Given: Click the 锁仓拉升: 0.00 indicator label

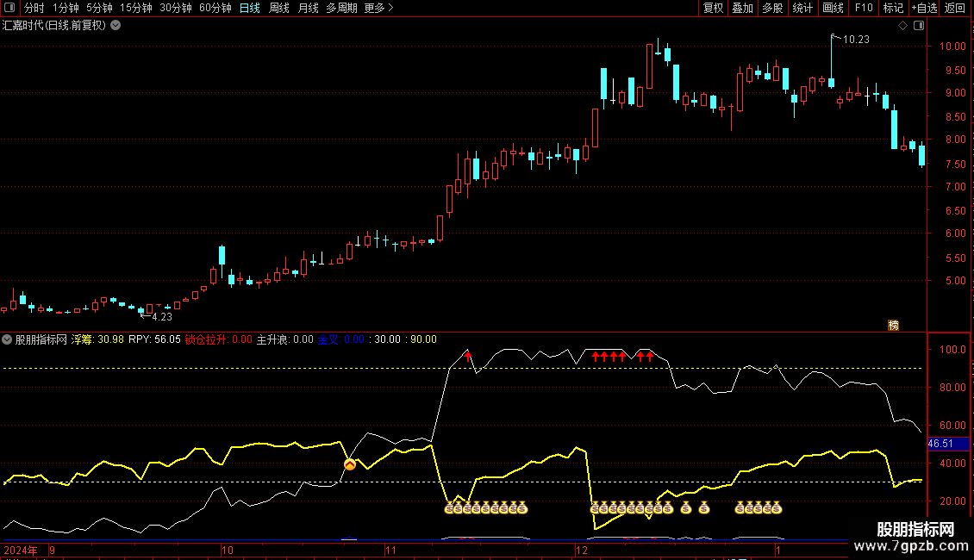Looking at the screenshot, I should coord(219,339).
